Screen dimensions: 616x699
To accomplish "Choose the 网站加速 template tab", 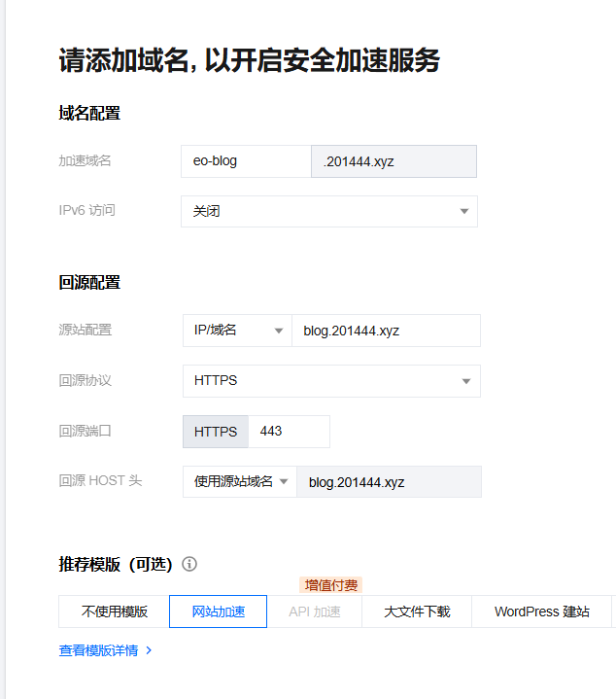I will coord(218,612).
